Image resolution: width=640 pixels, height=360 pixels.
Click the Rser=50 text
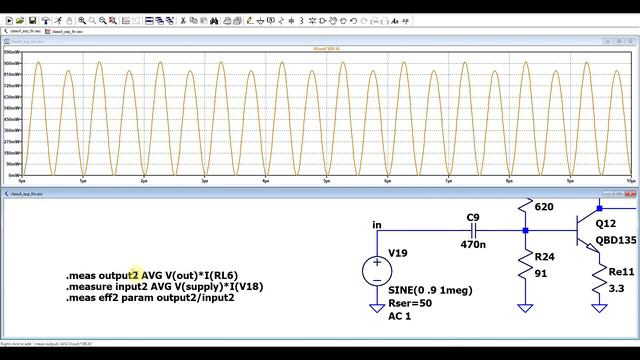(410, 303)
